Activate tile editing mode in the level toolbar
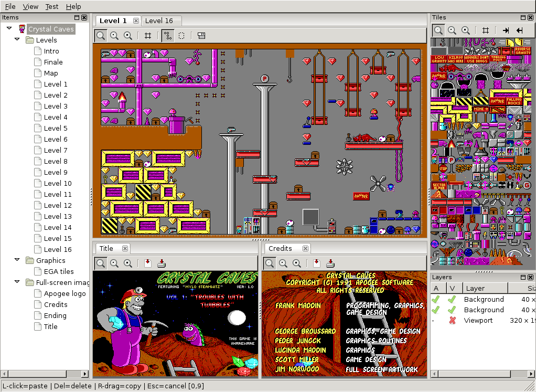The width and height of the screenshot is (536, 392). [167, 36]
